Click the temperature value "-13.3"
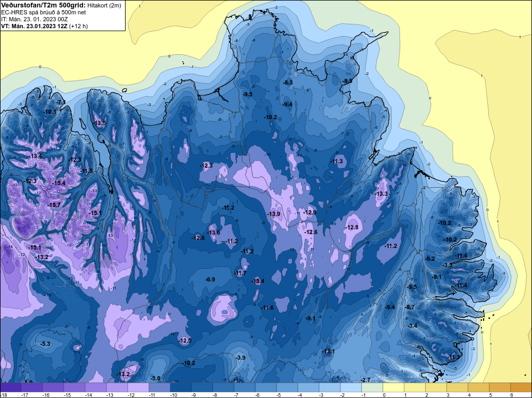Image resolution: width=532 pixels, height=398 pixels. 381,194
